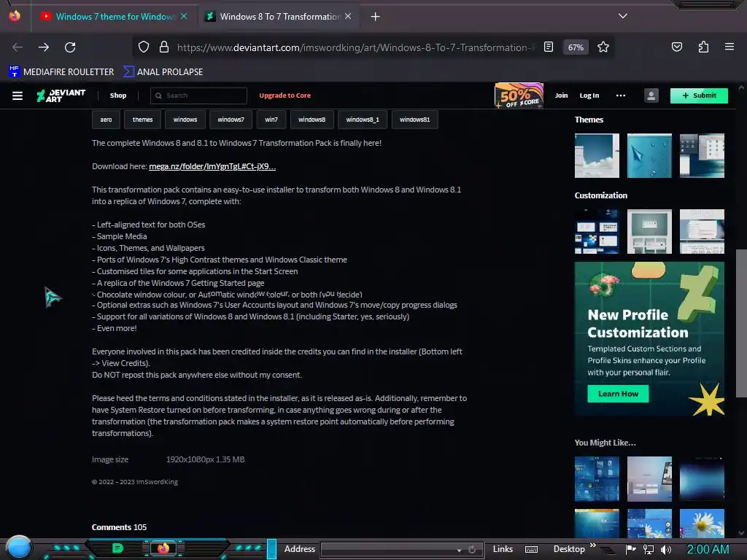
Task: Click the user avatar profile icon
Action: [x=651, y=96]
